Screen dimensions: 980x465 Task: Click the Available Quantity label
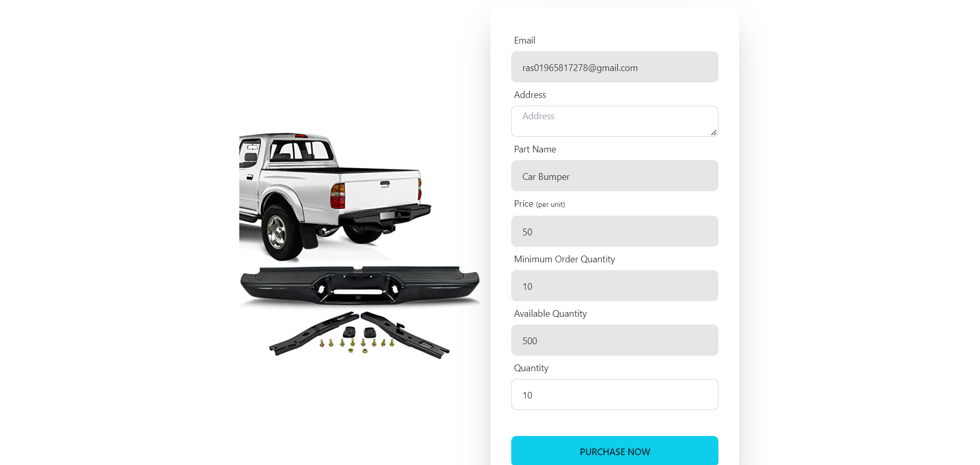pos(550,314)
